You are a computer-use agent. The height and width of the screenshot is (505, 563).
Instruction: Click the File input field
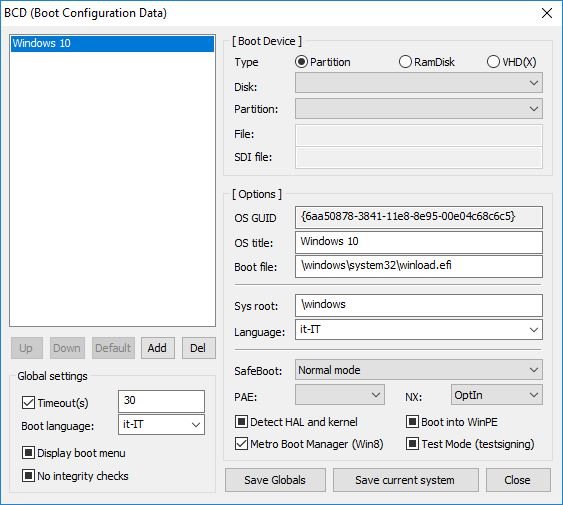point(419,135)
